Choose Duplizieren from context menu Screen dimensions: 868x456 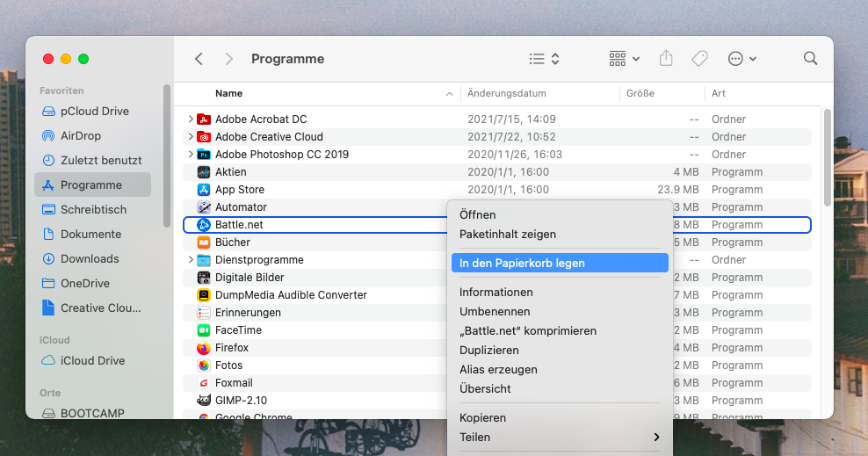[x=560, y=351]
